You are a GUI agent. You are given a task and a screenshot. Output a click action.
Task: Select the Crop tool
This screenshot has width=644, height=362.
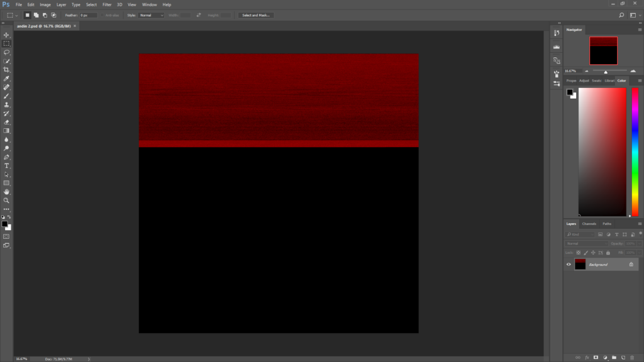[x=6, y=70]
